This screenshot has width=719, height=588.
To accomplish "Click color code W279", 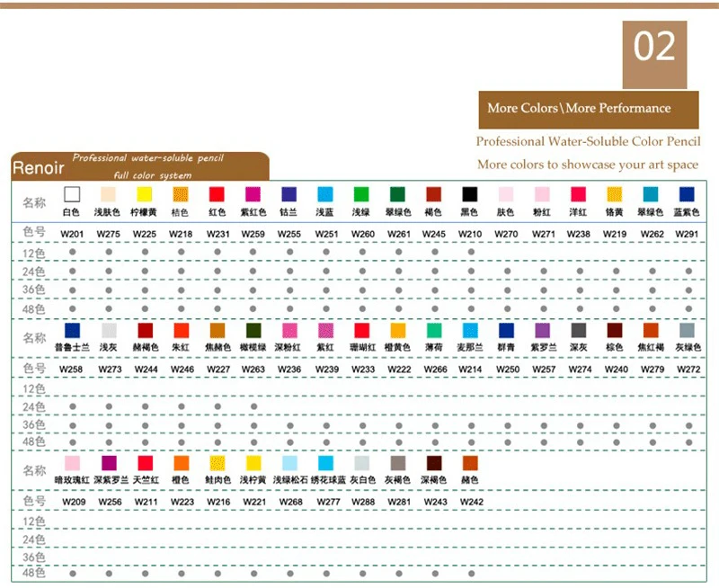I will coord(652,370).
